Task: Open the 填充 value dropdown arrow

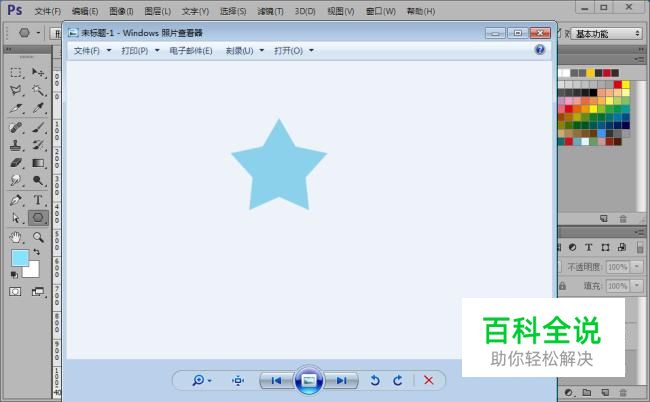Action: click(x=637, y=286)
